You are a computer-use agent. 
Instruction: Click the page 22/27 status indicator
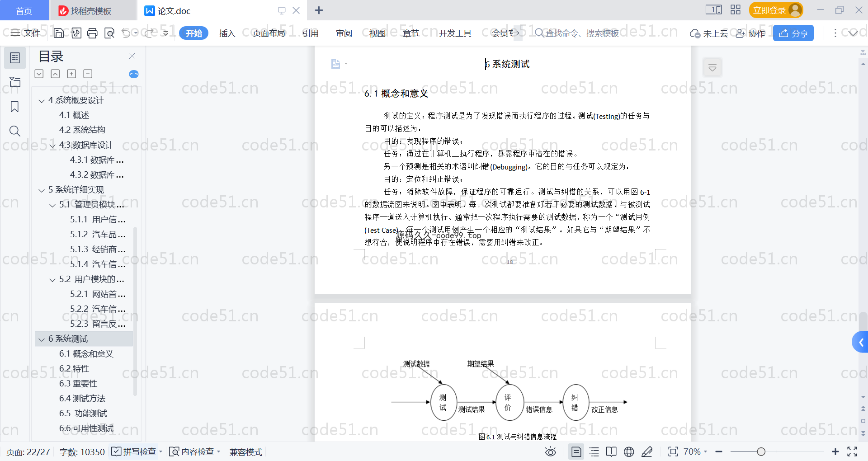pos(28,452)
